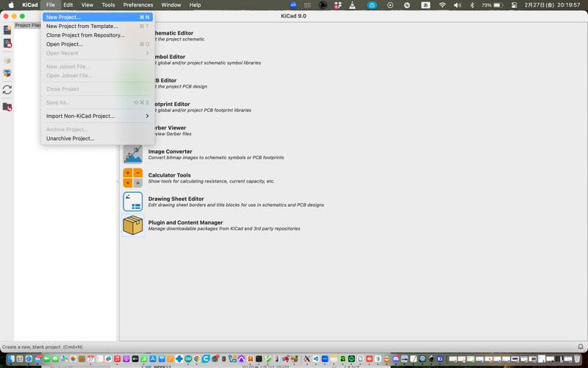Screen dimensions: 588x368
Task: Click open existing project toolbar icon
Action: point(7,43)
